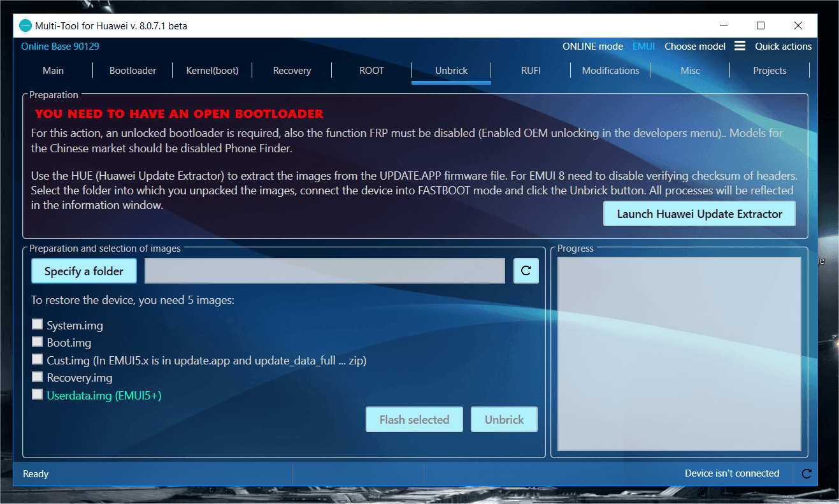Open the Modifications tab
Viewport: 839px width, 504px height.
click(610, 71)
